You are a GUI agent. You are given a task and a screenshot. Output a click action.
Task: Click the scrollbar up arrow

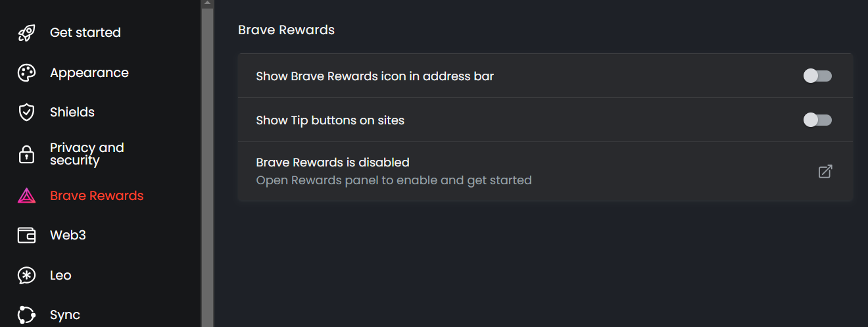pyautogui.click(x=207, y=3)
